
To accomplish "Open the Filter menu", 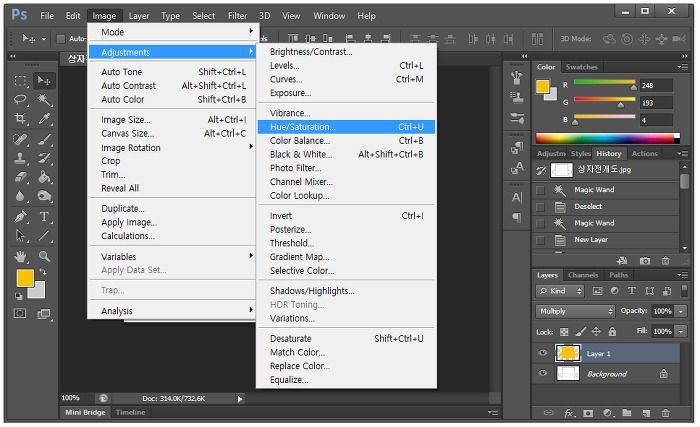I will 237,16.
